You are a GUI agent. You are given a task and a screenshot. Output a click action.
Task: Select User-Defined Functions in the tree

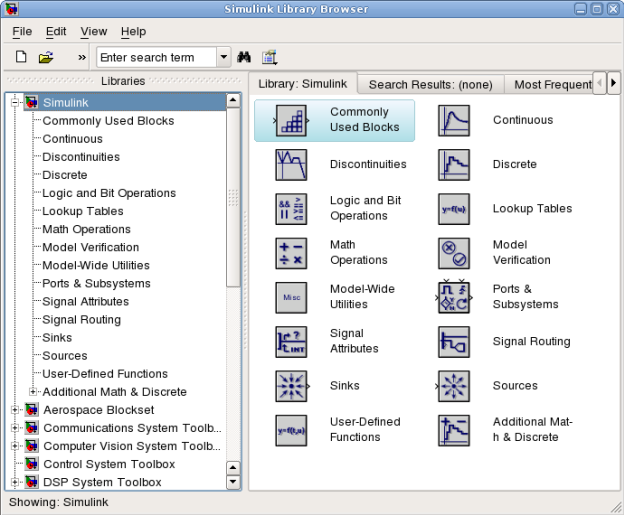click(x=105, y=374)
